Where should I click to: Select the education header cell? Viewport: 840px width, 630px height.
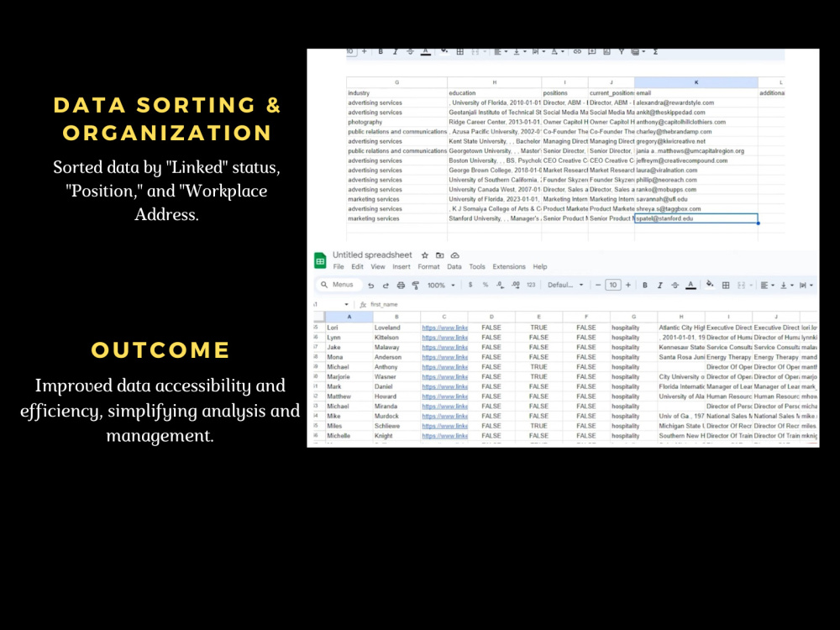coord(494,93)
